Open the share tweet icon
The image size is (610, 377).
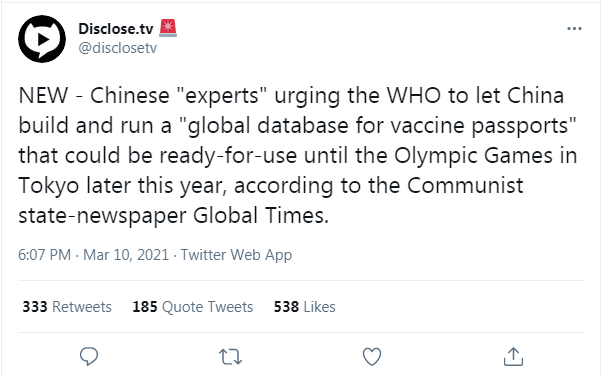[x=513, y=356]
